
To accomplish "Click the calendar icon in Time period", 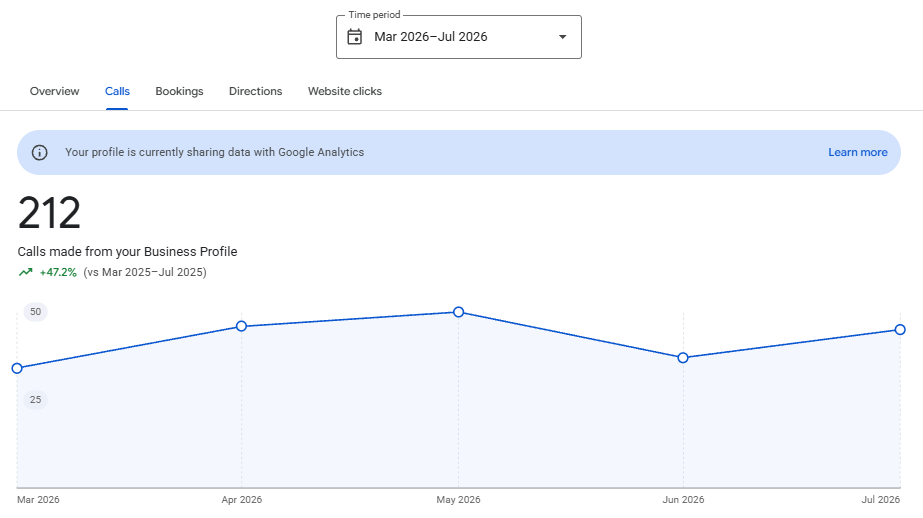I will (354, 37).
